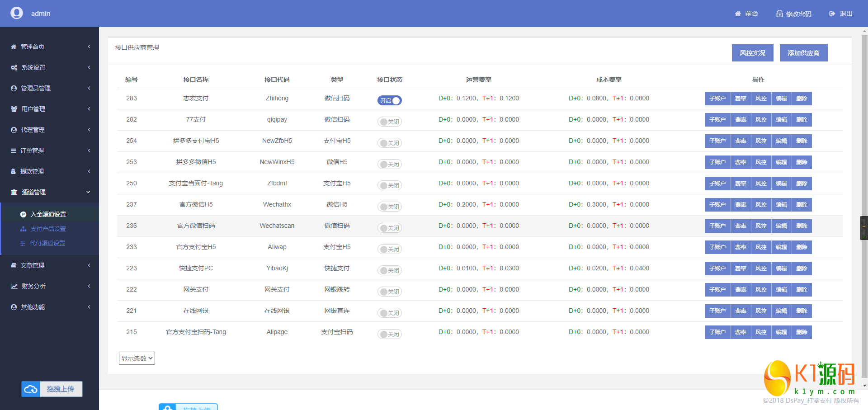
Task: Open 子账户 for 志宏支付
Action: click(x=717, y=99)
